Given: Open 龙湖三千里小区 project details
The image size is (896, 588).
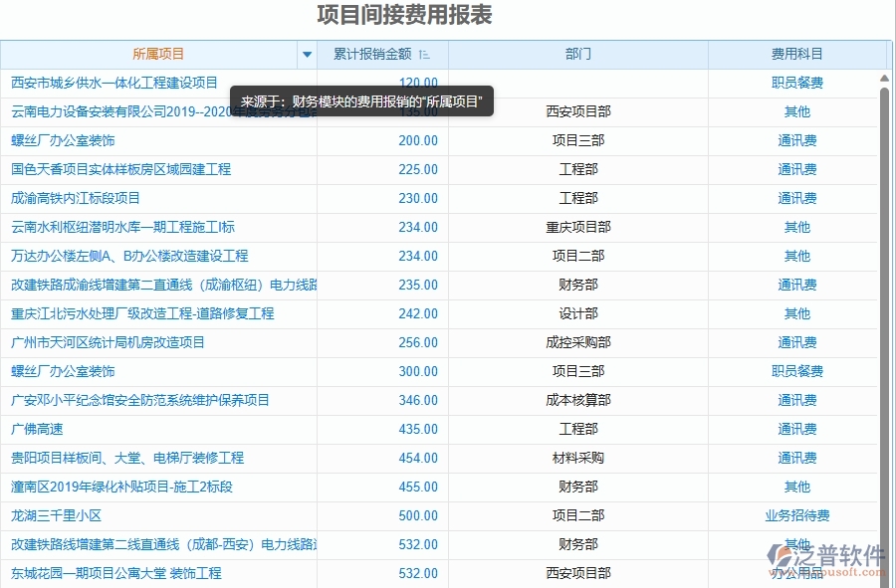Looking at the screenshot, I should click(56, 515).
